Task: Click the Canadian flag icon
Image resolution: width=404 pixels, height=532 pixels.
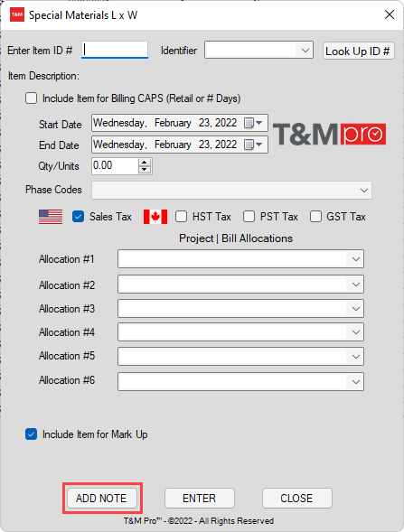Action: [155, 217]
